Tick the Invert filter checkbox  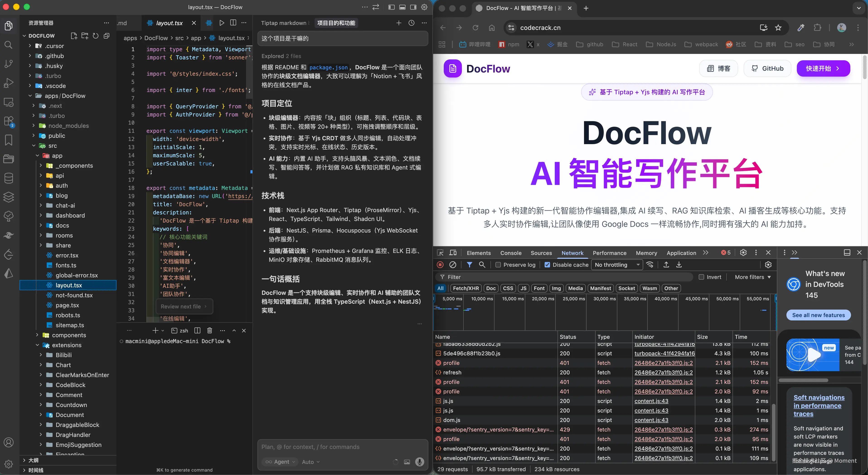click(x=701, y=277)
